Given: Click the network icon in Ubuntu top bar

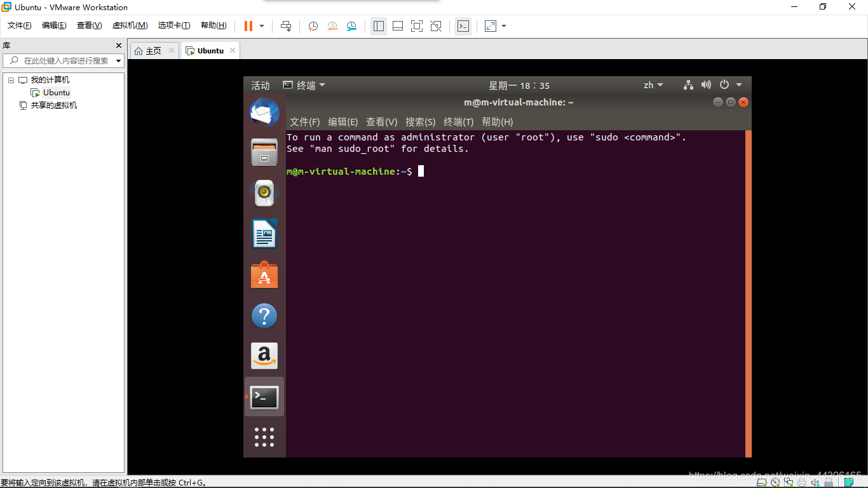Looking at the screenshot, I should click(x=688, y=85).
